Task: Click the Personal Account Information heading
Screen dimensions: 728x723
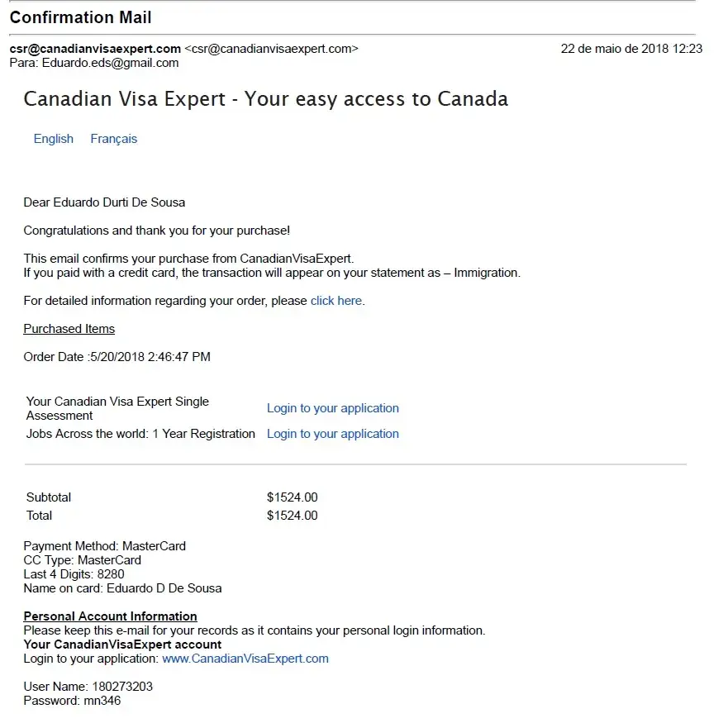Action: pos(110,616)
